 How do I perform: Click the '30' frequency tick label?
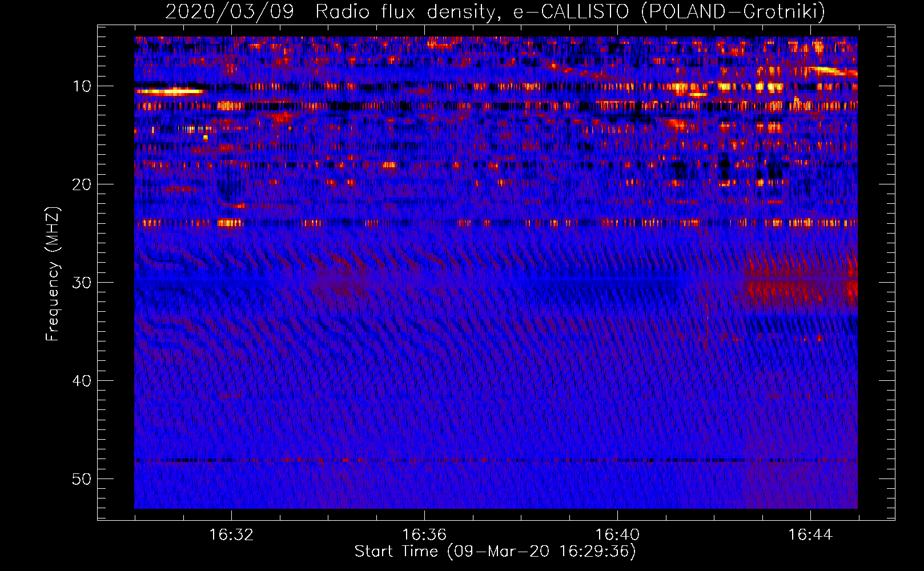point(82,283)
